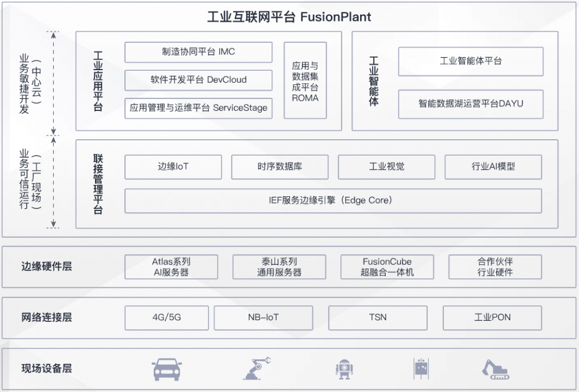The image size is (579, 392).
Task: Select the 工业视觉 box
Action: pyautogui.click(x=386, y=167)
